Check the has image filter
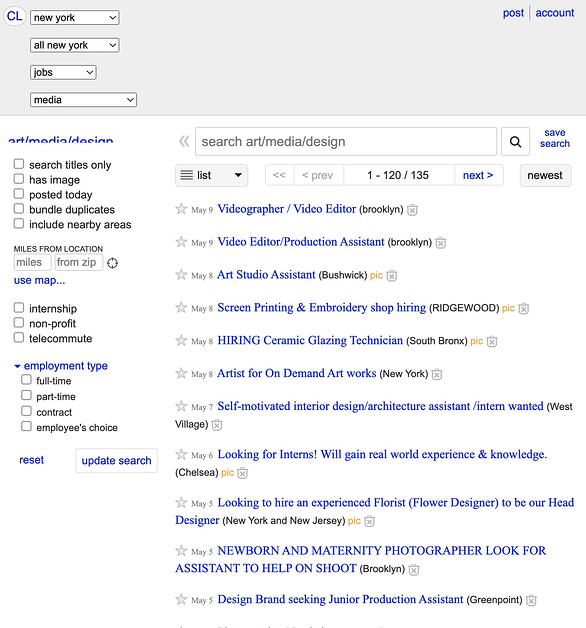Viewport: 586px width, 628px height. pyautogui.click(x=19, y=179)
